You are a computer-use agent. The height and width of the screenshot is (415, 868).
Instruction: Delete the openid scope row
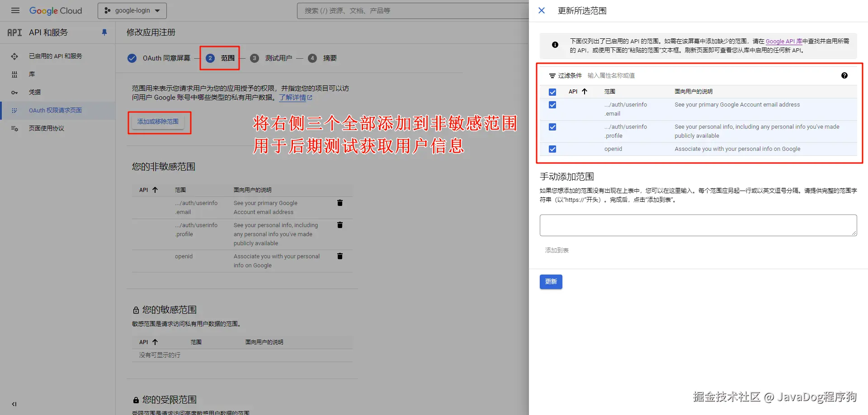[x=340, y=256]
